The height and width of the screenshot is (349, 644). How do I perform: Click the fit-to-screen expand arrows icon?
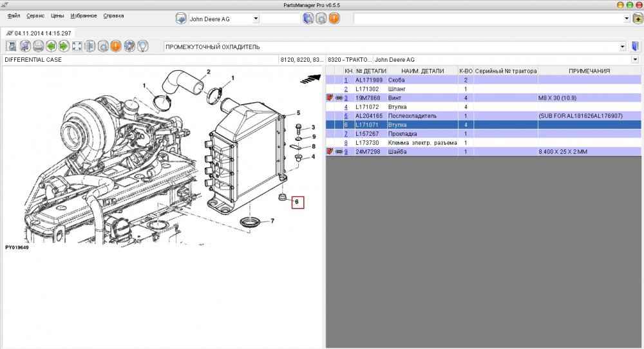(77, 46)
